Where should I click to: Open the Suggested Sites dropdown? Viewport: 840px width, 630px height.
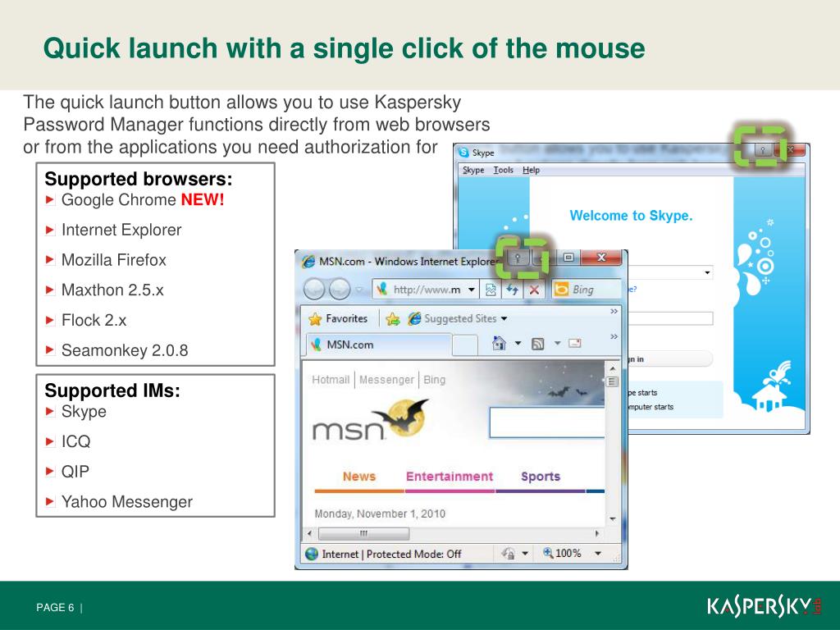point(458,319)
